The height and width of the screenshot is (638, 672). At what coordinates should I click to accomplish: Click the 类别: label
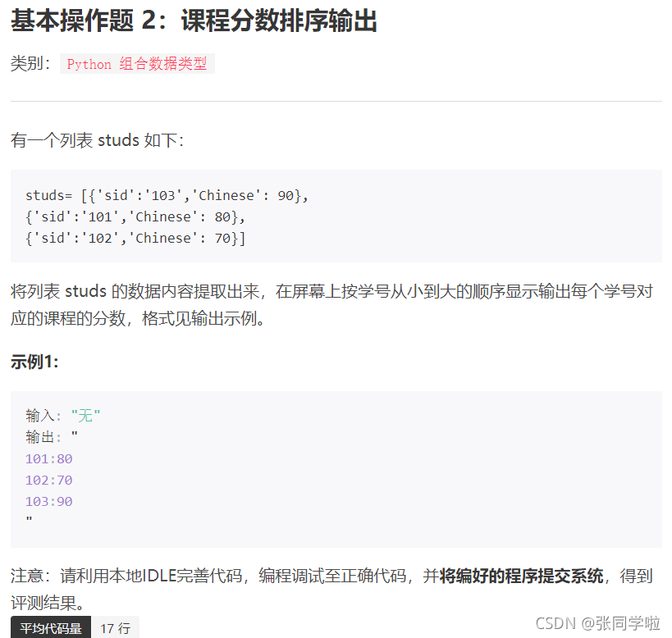(x=31, y=63)
